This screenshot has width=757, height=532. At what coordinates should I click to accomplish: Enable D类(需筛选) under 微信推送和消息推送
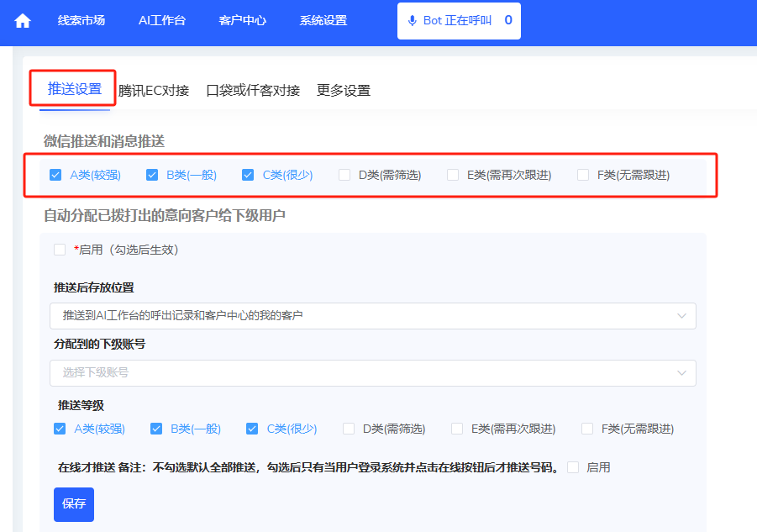(x=344, y=175)
